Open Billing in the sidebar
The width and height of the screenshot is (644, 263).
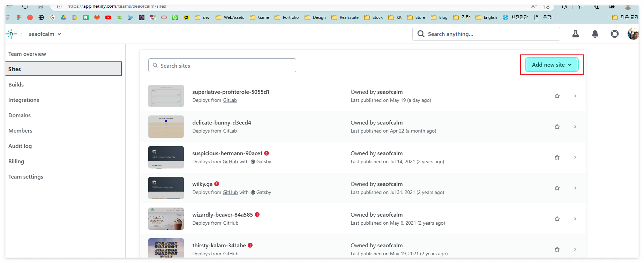(x=16, y=161)
